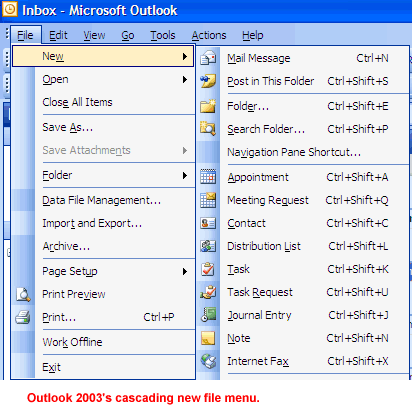The width and height of the screenshot is (412, 405).
Task: Click the Mail Message envelope icon
Action: (x=208, y=58)
